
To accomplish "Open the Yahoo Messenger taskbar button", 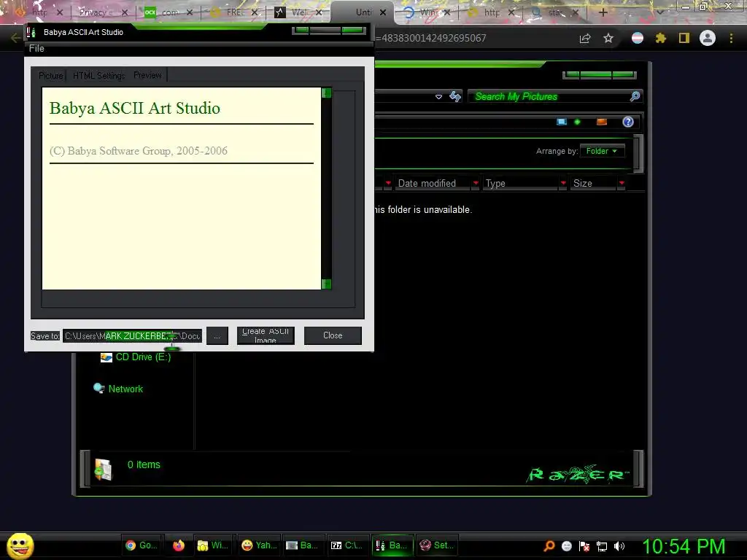I will coord(259,545).
